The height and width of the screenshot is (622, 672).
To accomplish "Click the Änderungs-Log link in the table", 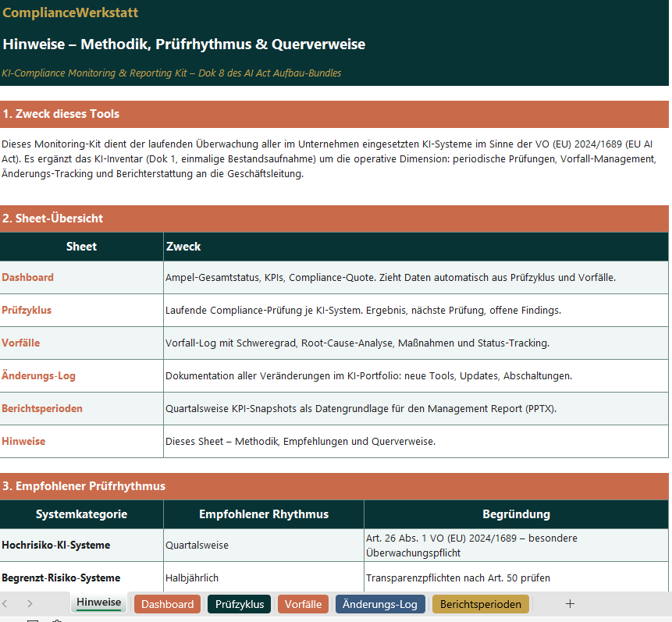I will 39,375.
